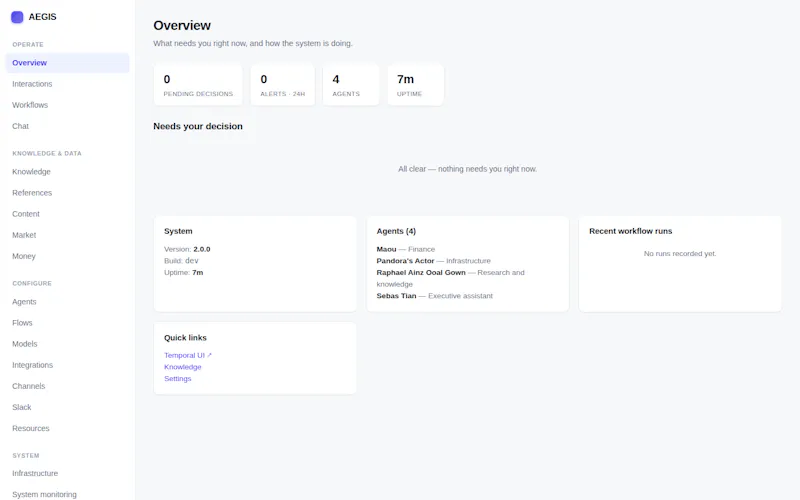Go to Interactions in the sidebar
800x500 pixels.
[67, 84]
